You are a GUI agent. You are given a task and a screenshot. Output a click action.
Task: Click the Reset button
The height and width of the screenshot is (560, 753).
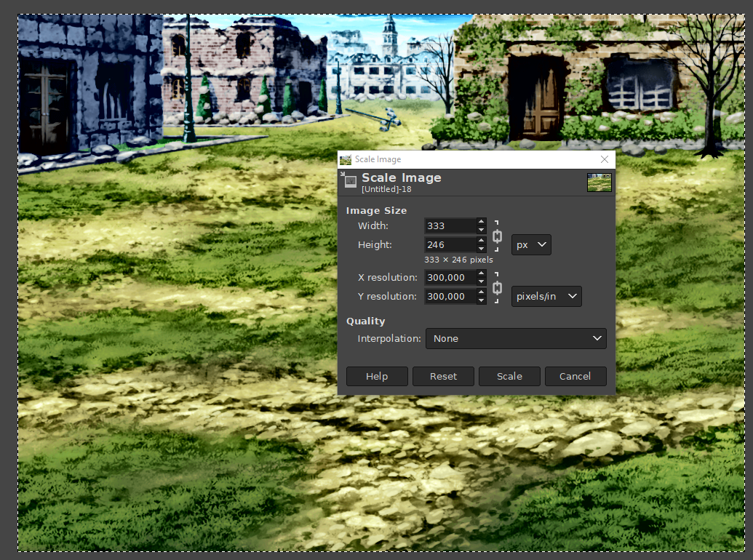coord(443,376)
